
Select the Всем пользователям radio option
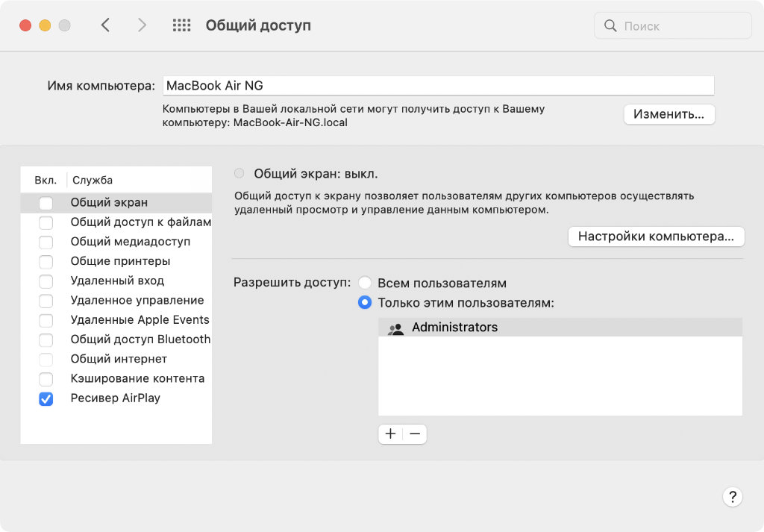(365, 284)
